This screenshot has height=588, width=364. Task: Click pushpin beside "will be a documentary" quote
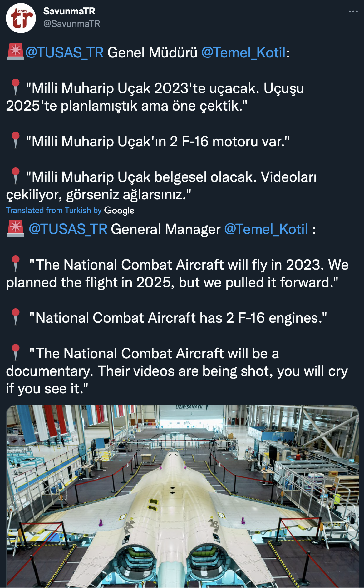(x=15, y=352)
